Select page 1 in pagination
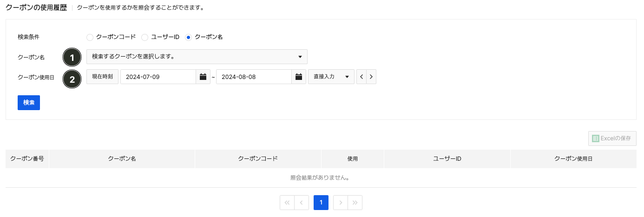Viewport: 644px width, 217px height. tap(321, 203)
